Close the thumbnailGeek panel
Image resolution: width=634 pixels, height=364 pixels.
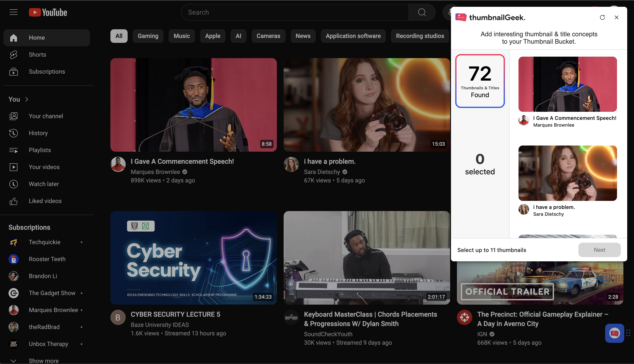(x=617, y=17)
